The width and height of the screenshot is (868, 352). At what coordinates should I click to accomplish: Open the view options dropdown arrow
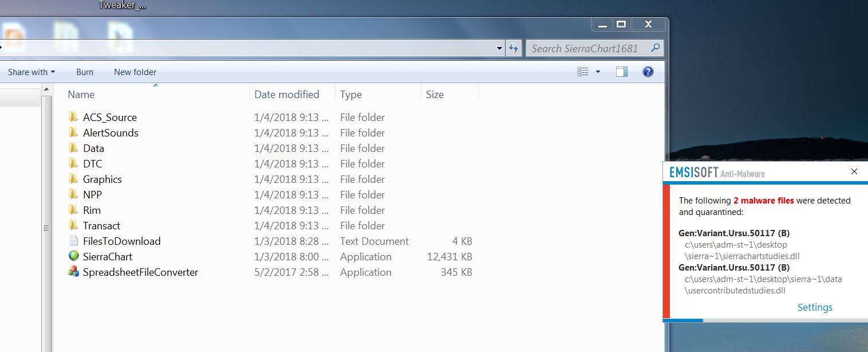598,72
